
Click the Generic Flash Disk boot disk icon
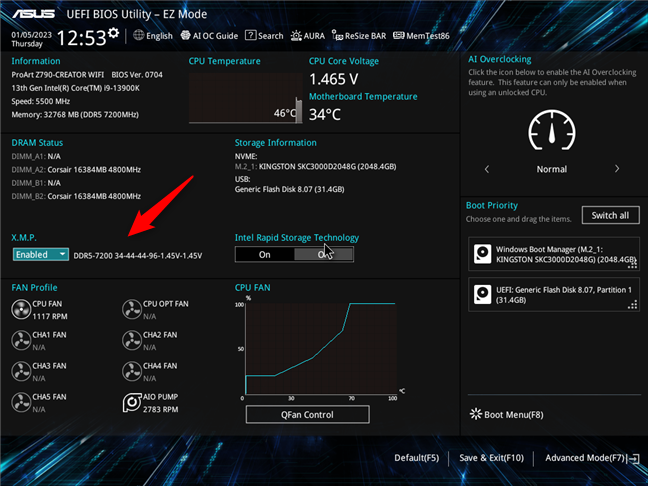pos(482,295)
